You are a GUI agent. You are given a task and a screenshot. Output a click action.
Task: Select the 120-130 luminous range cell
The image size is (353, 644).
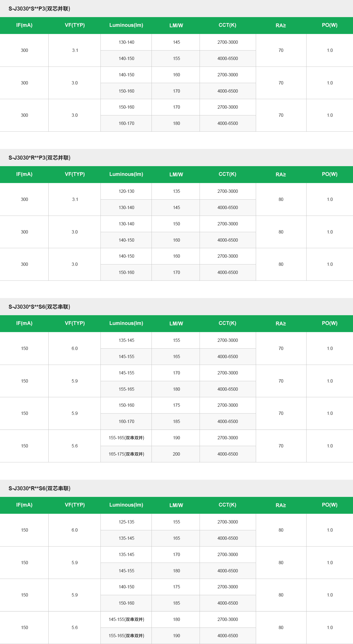126,191
